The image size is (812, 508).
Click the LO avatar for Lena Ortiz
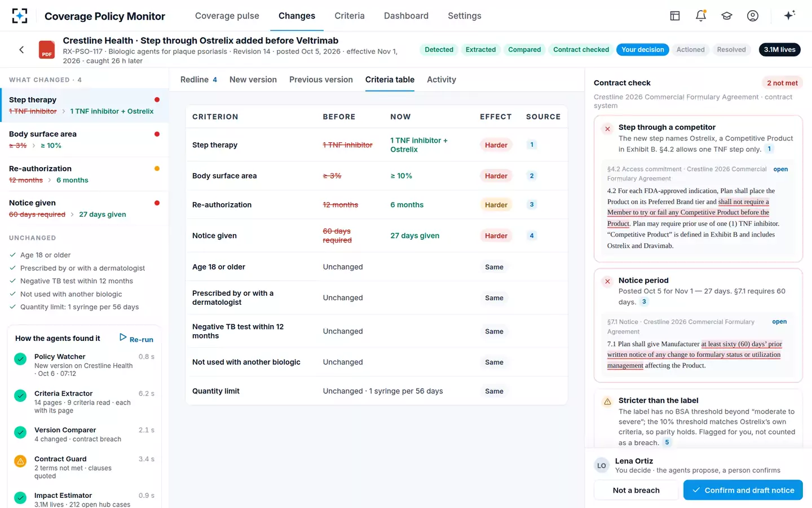pos(602,466)
